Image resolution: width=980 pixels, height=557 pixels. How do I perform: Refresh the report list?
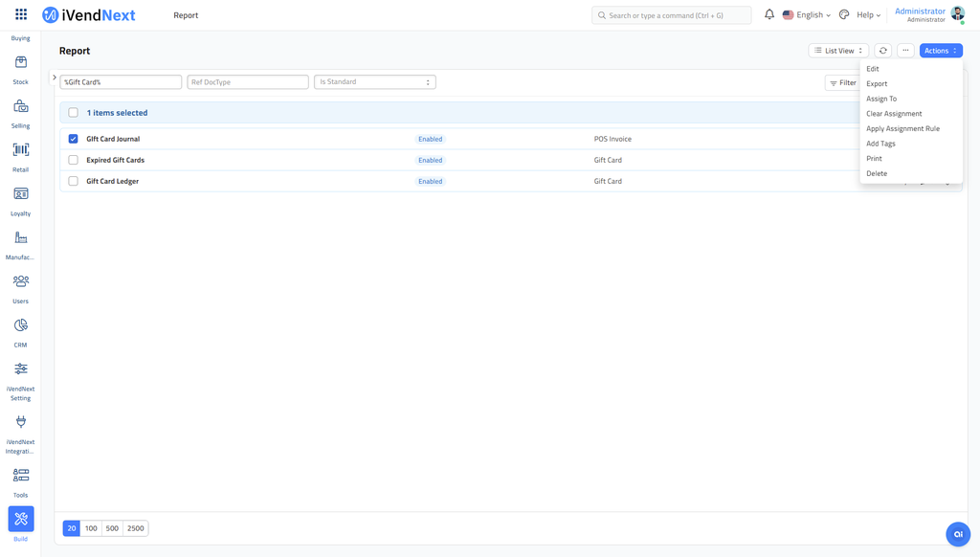pos(882,51)
